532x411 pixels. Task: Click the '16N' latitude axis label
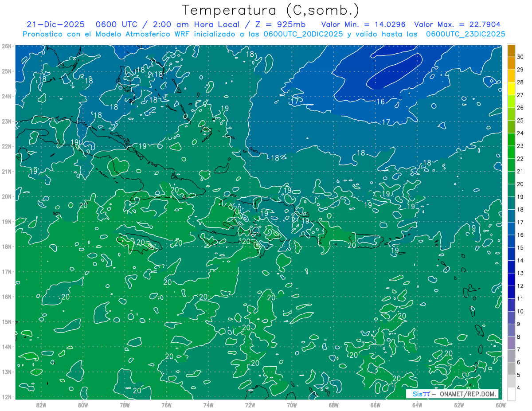6,297
